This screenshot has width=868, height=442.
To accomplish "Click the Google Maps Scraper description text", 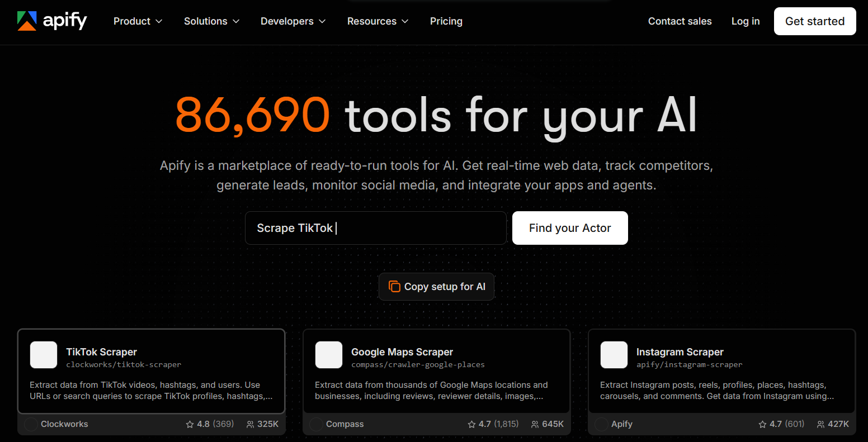I will 431,391.
